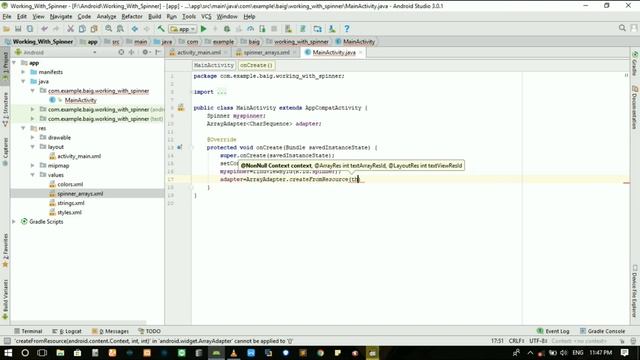Click the Undo arrow icon
The image size is (640, 360).
coord(44,29)
